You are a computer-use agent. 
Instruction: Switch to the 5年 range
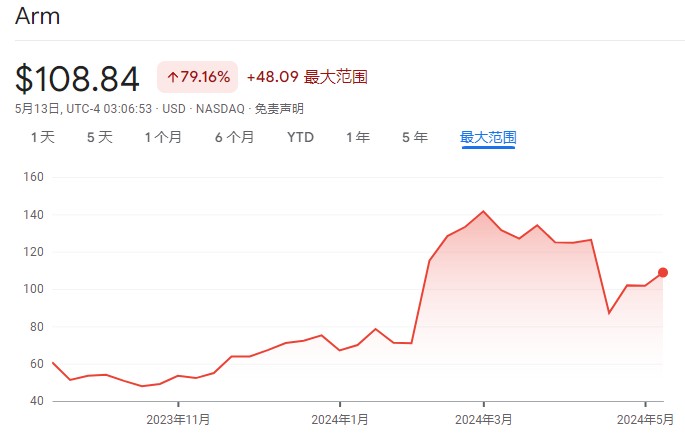pyautogui.click(x=415, y=137)
